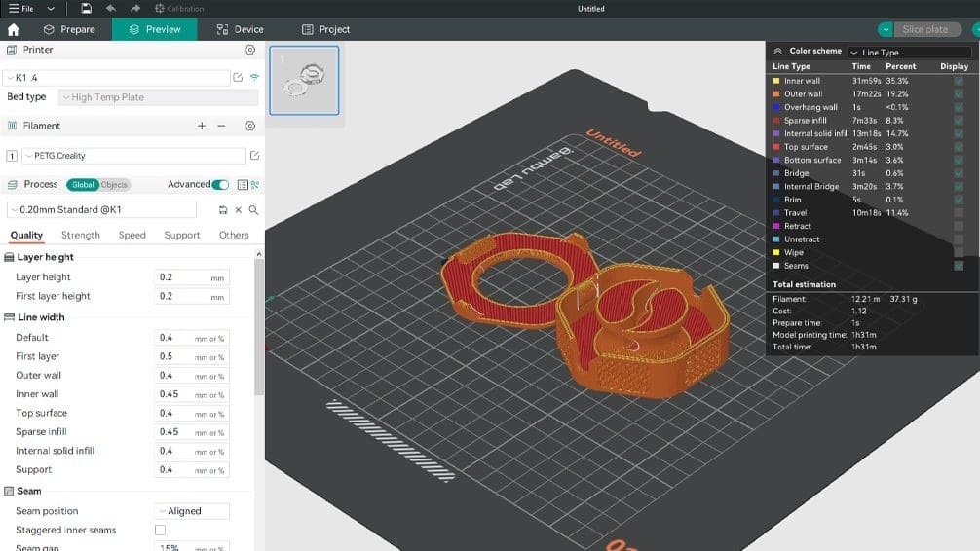
Task: Click the Slice plate button
Action: pos(924,29)
